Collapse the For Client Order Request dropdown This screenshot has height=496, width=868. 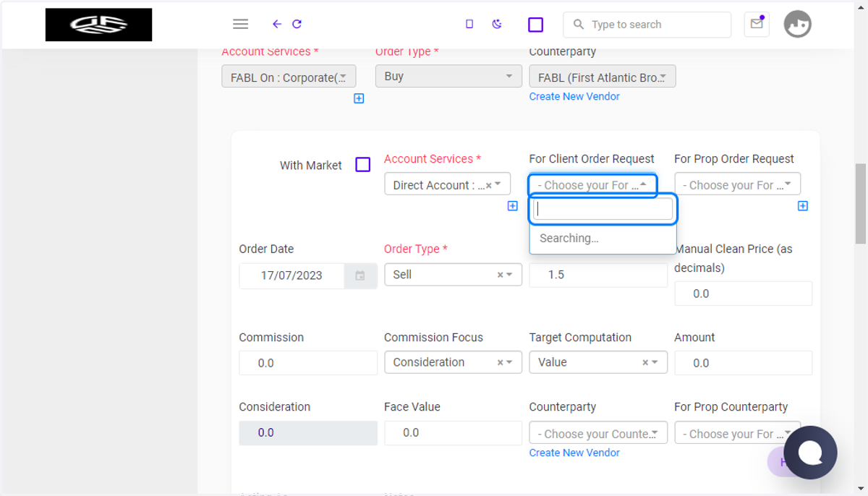[592, 185]
